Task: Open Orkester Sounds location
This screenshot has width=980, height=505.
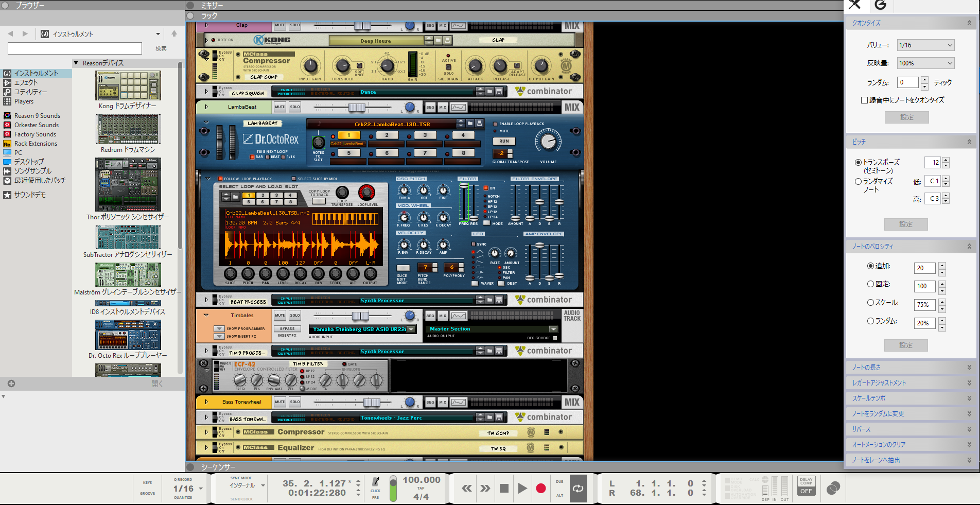Action: coord(36,125)
